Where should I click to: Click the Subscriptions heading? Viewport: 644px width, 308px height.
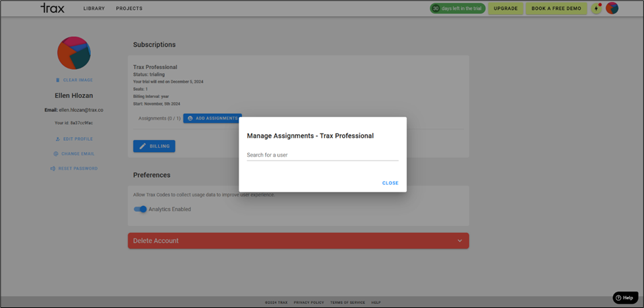tap(154, 45)
